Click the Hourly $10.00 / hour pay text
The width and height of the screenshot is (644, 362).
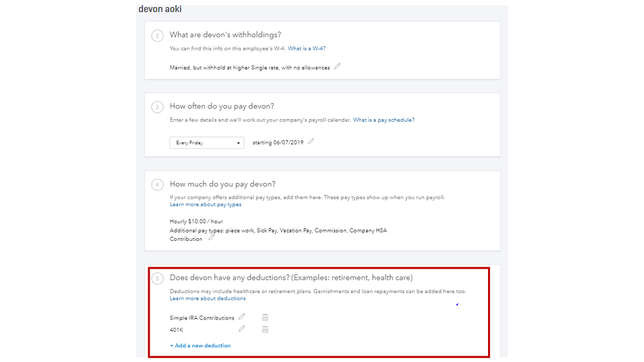(x=196, y=222)
